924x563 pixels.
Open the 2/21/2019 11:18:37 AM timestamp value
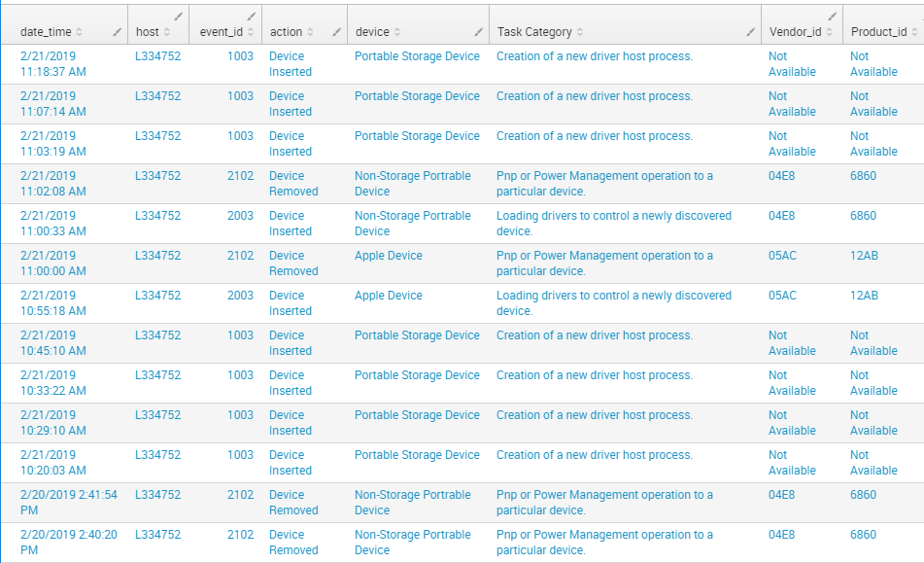point(53,63)
